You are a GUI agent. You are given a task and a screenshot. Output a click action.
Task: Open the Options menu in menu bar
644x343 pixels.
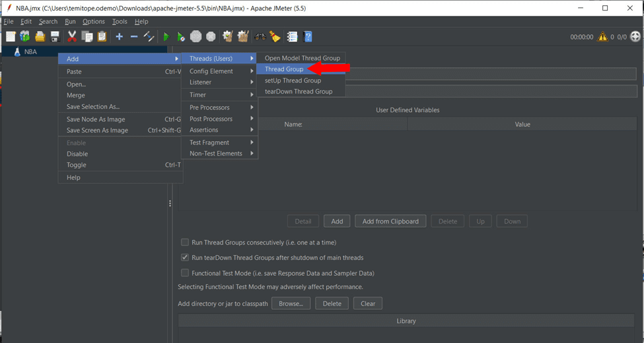point(93,22)
